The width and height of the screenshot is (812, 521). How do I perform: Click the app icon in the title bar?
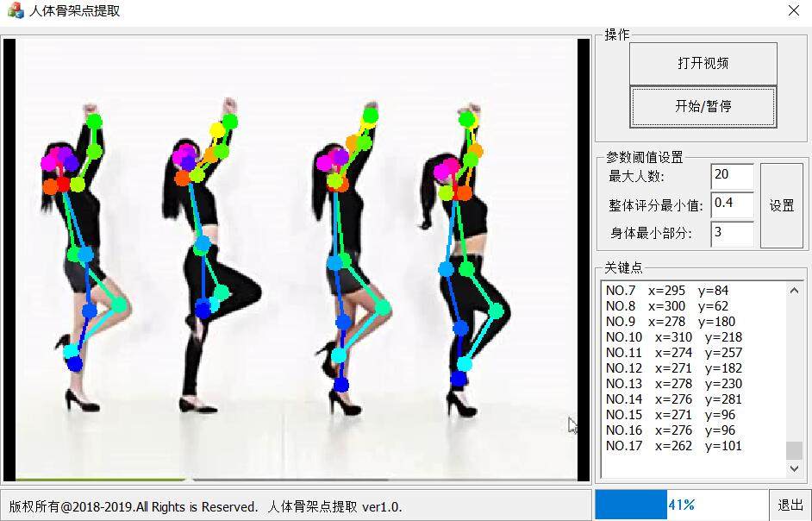pyautogui.click(x=16, y=10)
